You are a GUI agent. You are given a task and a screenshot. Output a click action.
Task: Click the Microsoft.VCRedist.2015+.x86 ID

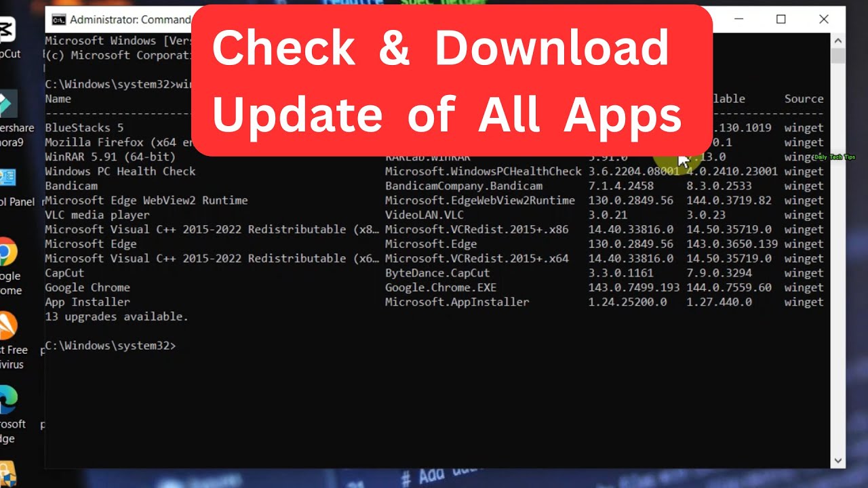[x=477, y=230]
